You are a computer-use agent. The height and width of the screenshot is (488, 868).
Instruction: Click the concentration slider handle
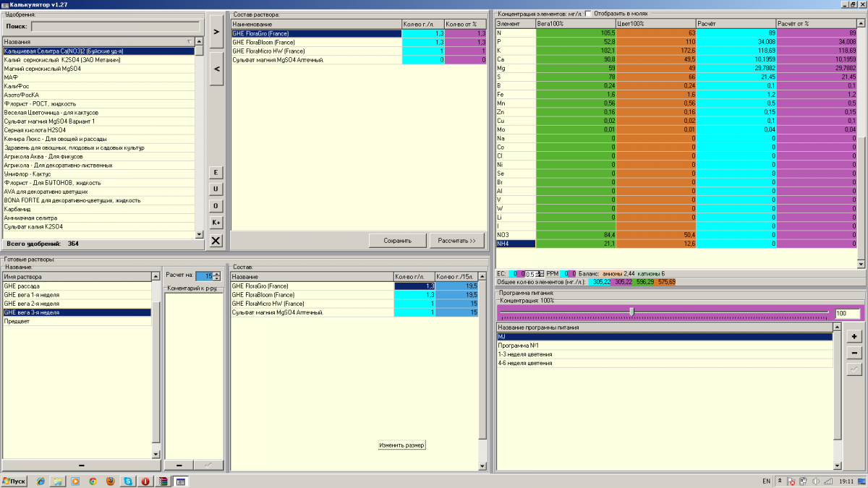tap(631, 312)
